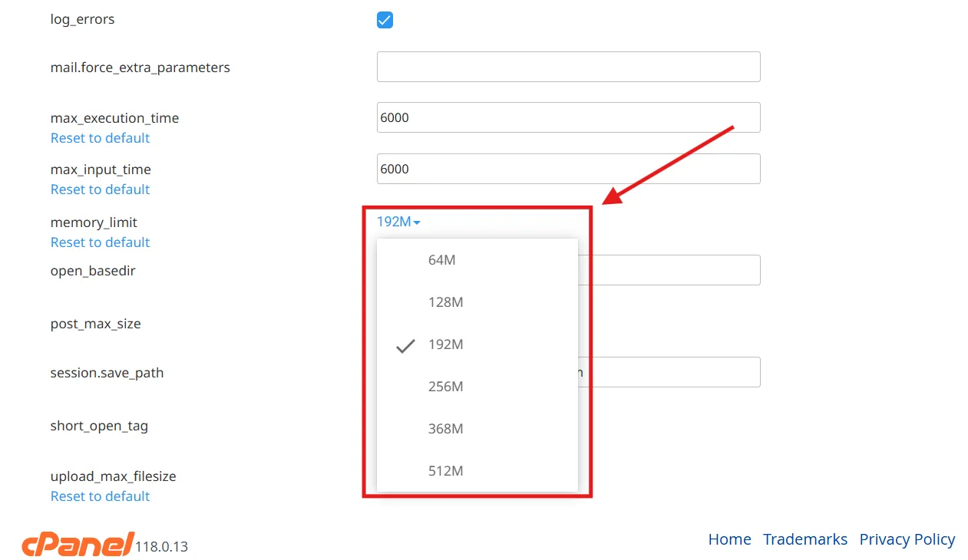The image size is (968, 560).
Task: Reset max_input_time to default
Action: [100, 189]
